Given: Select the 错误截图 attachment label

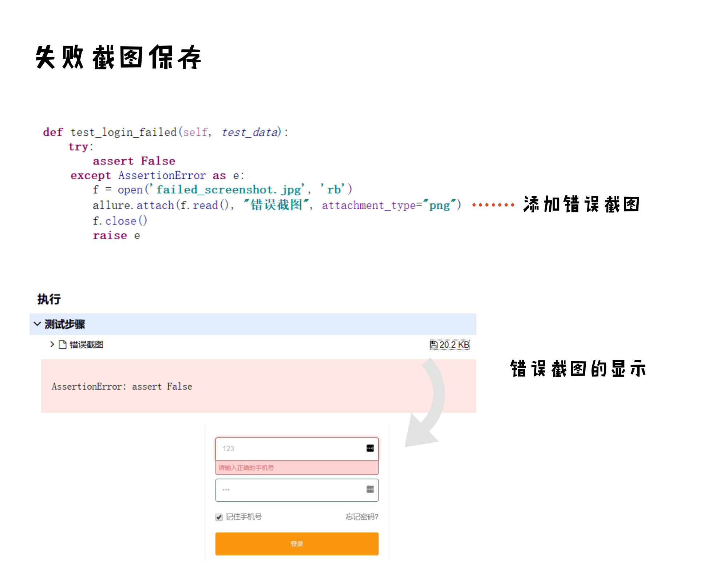Looking at the screenshot, I should pyautogui.click(x=86, y=344).
